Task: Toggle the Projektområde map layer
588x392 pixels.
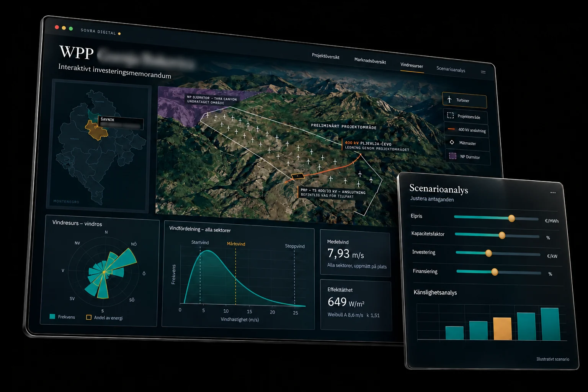Action: (465, 116)
